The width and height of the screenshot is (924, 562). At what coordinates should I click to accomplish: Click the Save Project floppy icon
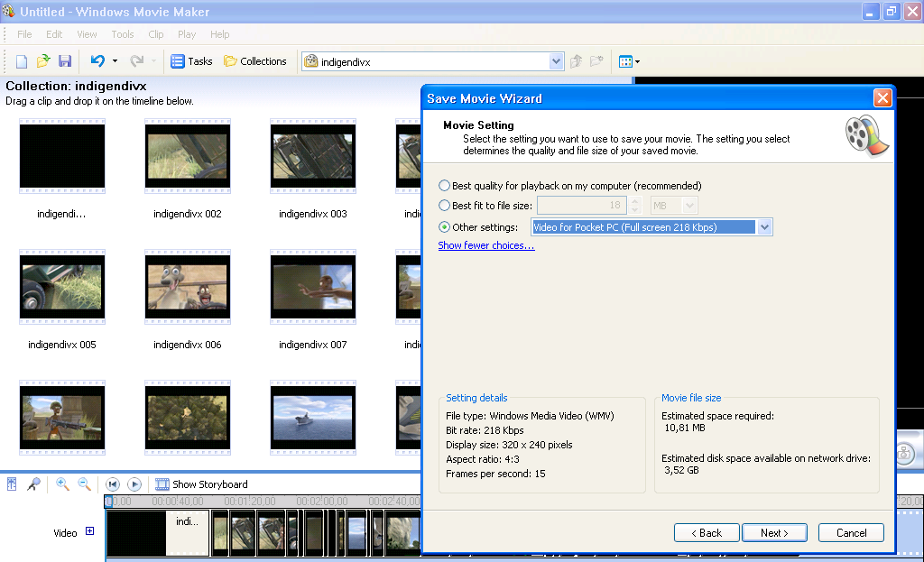[x=65, y=61]
